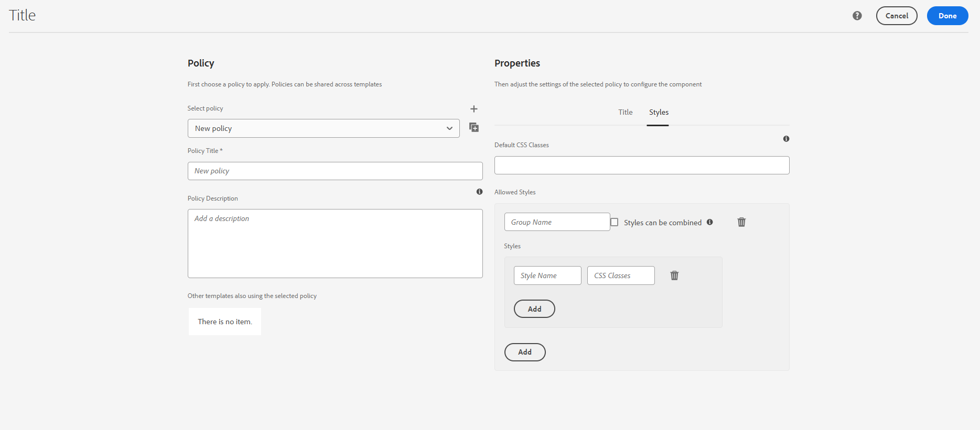The height and width of the screenshot is (430, 980).
Task: Select the Styles tab
Action: point(659,112)
